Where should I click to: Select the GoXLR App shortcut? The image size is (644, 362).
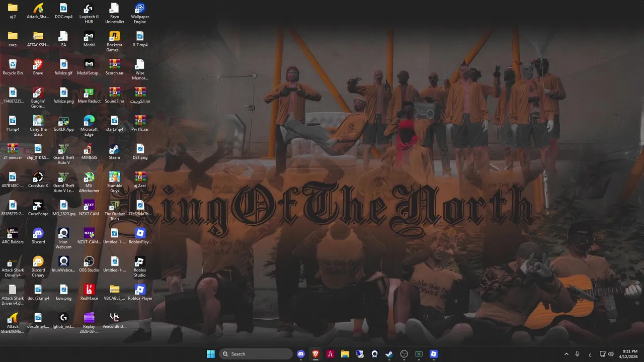click(63, 124)
